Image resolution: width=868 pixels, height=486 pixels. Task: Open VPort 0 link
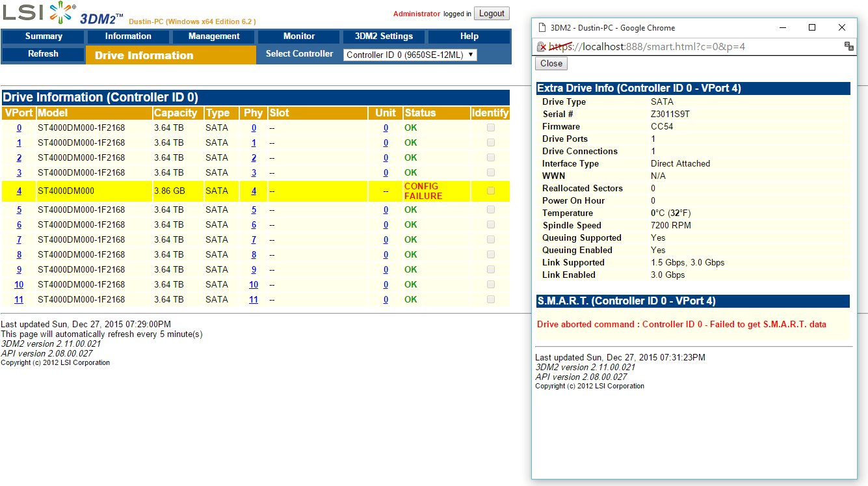[x=19, y=128]
